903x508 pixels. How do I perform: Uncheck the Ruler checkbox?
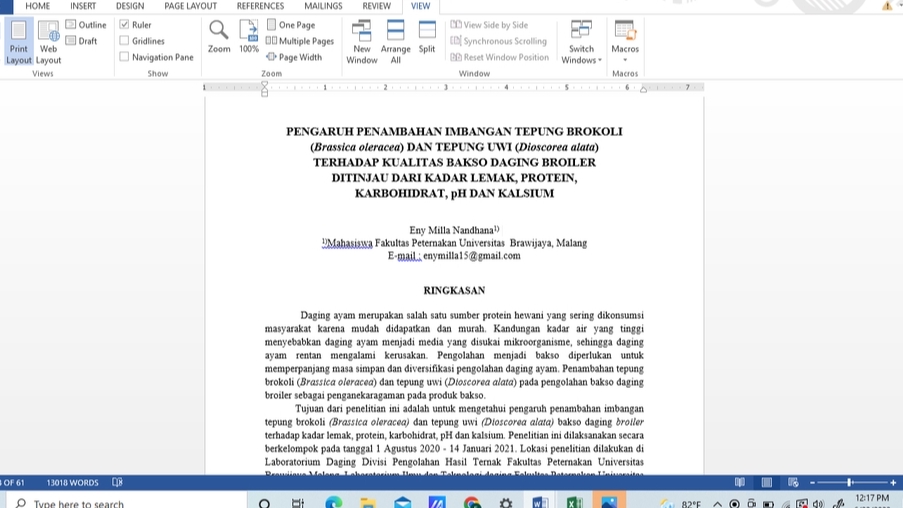124,25
